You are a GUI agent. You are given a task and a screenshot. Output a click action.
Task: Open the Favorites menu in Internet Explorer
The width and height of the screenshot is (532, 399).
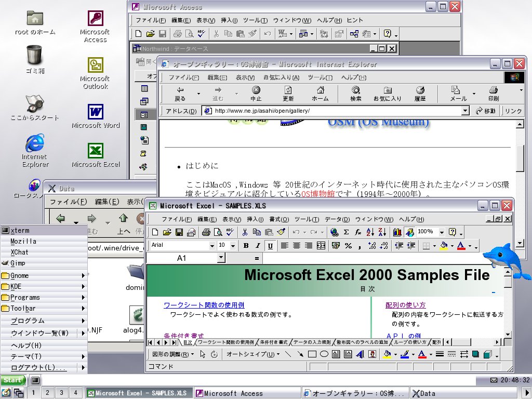281,77
